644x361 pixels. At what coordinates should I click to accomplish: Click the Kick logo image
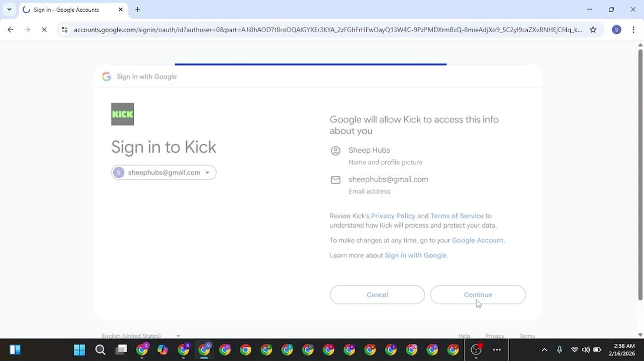[x=122, y=114]
